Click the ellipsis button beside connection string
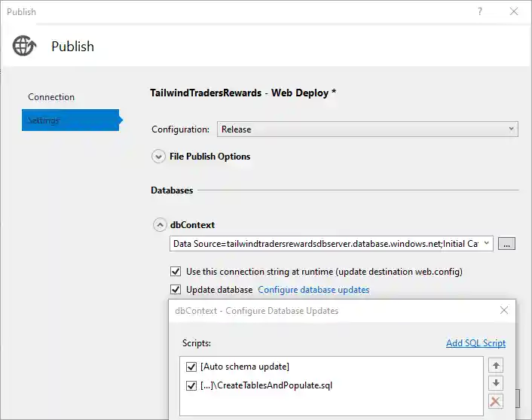The width and height of the screenshot is (532, 420). pyautogui.click(x=506, y=244)
